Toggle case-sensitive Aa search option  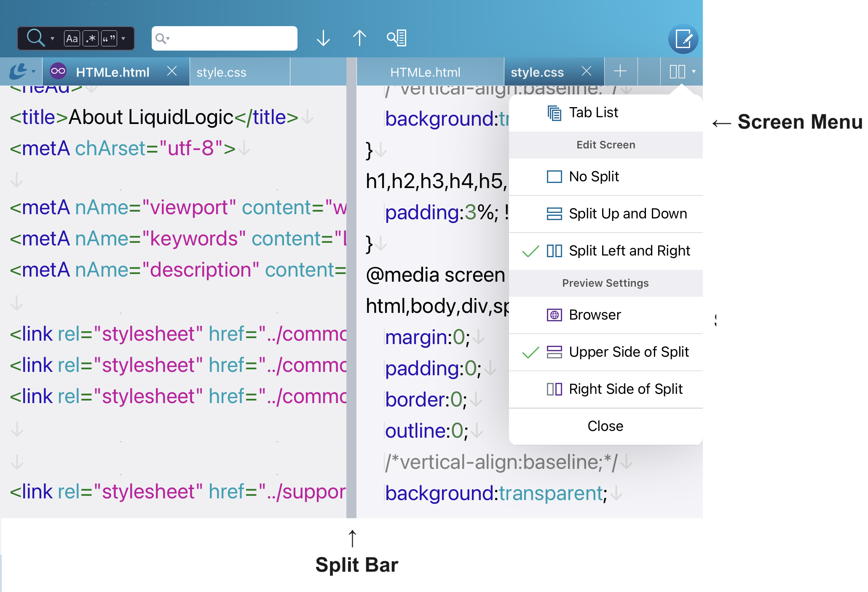pos(72,39)
